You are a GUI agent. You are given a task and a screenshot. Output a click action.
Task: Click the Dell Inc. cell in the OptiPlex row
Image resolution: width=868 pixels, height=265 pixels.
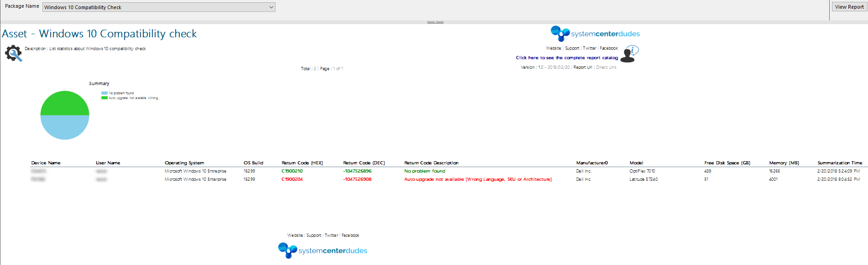(x=584, y=171)
